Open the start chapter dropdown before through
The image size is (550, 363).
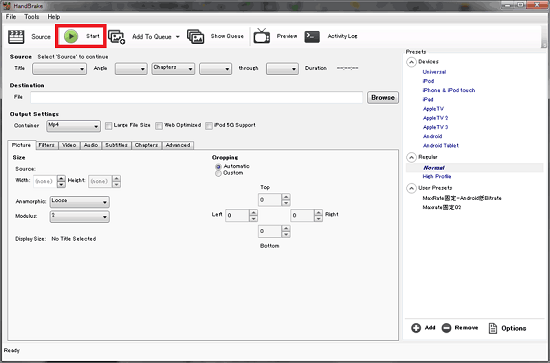pyautogui.click(x=215, y=69)
